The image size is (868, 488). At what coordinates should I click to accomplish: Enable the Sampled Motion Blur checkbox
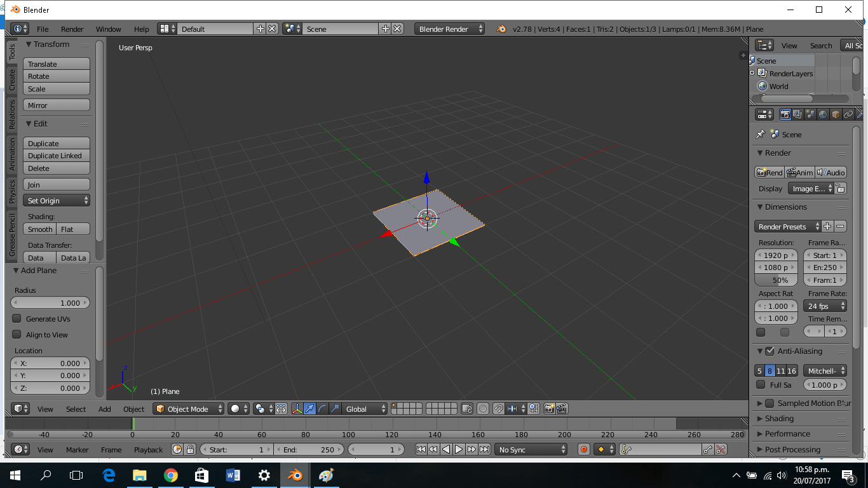point(770,403)
